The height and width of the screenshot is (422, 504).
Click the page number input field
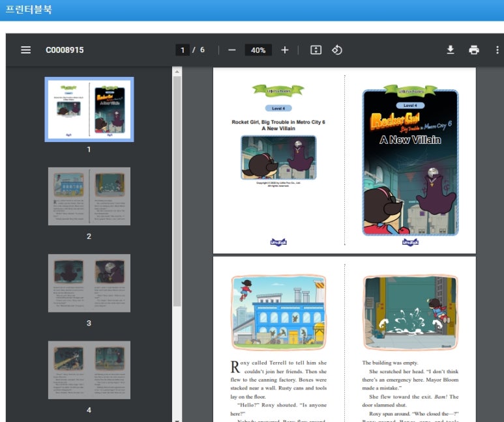click(x=183, y=50)
